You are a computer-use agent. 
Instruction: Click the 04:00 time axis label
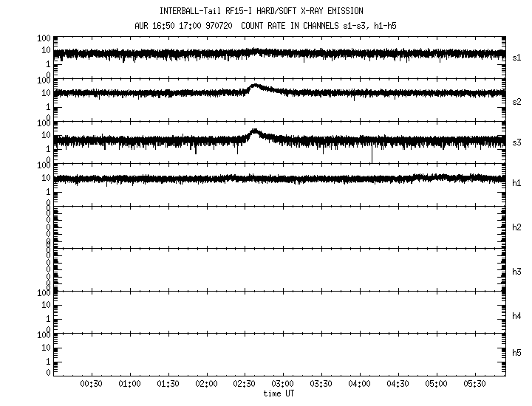[x=360, y=385]
